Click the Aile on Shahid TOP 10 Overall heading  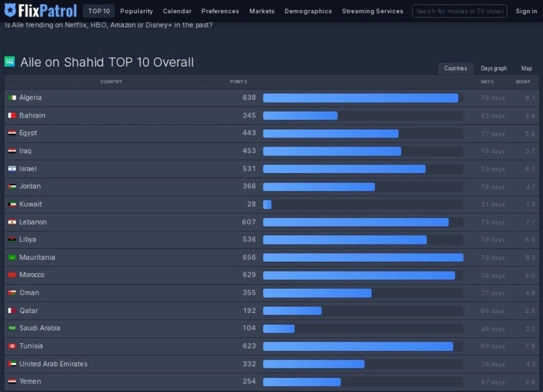tap(107, 62)
